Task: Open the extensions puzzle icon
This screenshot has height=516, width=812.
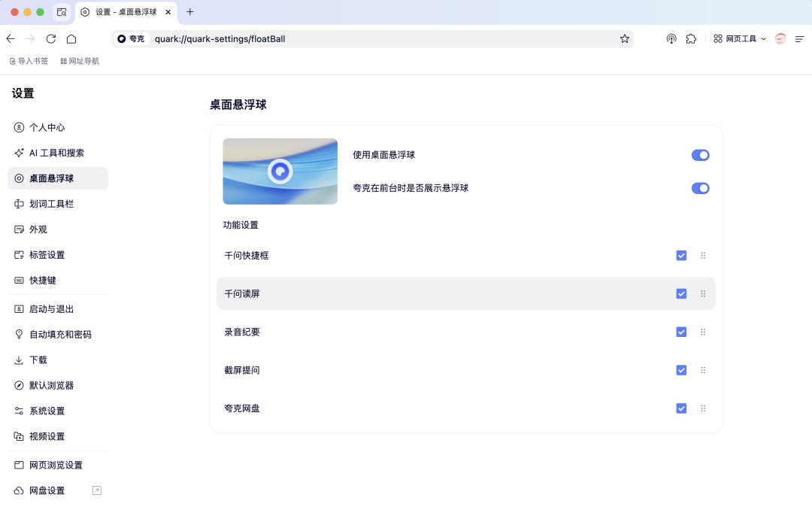Action: [691, 39]
